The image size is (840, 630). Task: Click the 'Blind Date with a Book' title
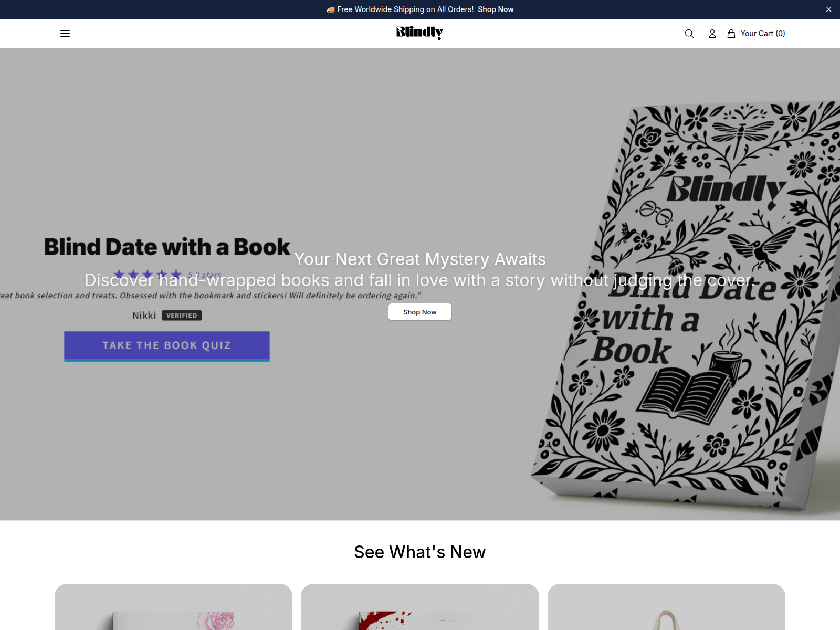pos(167,247)
